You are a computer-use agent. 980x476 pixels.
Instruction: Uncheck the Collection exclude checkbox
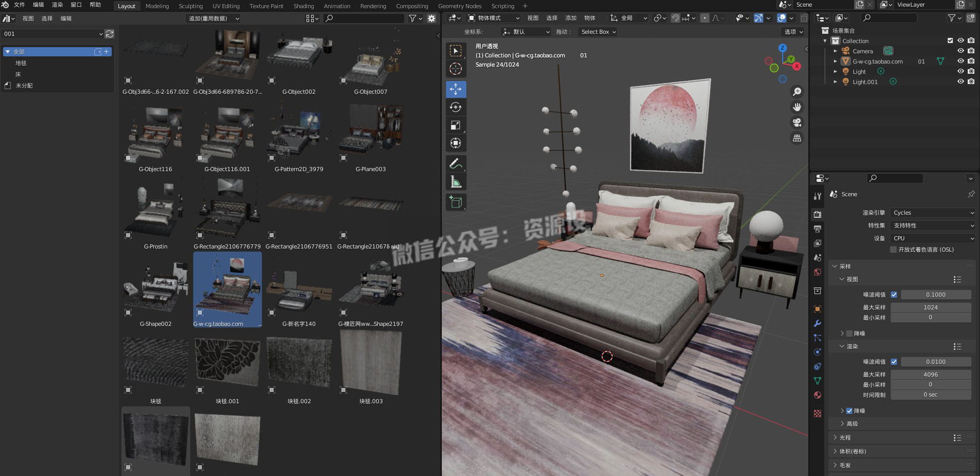(950, 41)
